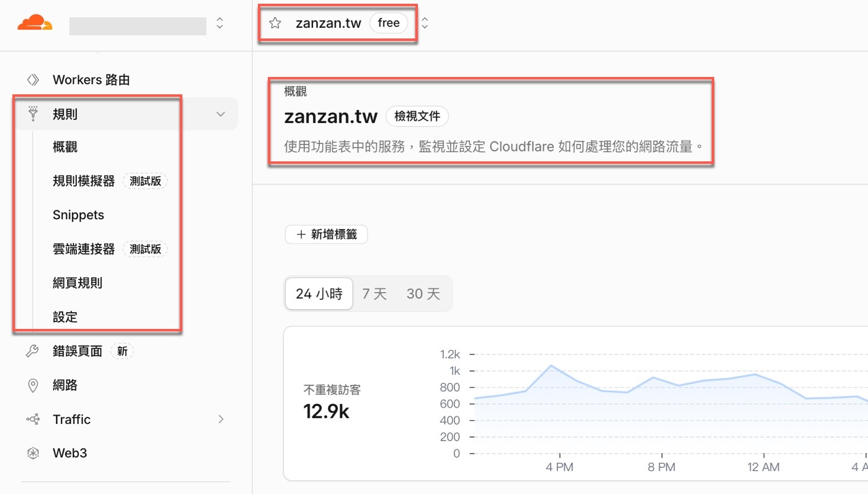This screenshot has height=494, width=868.
Task: Click the 檢視文件 button
Action: point(417,116)
